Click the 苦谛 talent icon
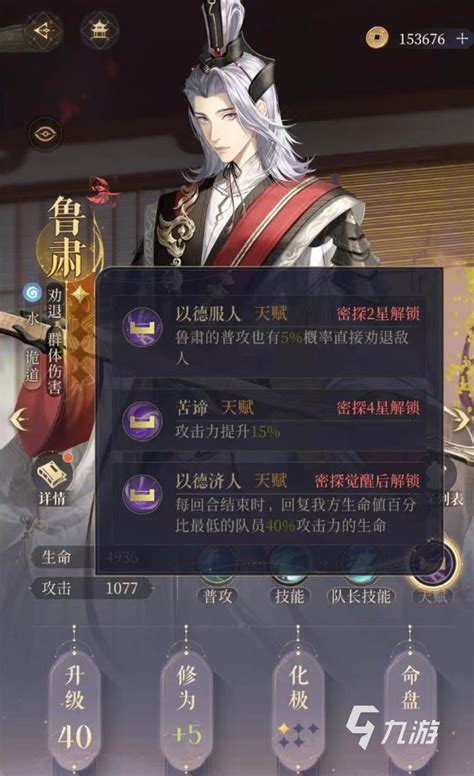 pyautogui.click(x=142, y=420)
